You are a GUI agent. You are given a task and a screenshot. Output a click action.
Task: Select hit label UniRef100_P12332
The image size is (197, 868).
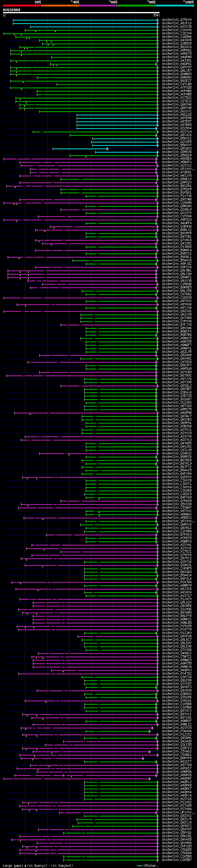pos(177,734)
